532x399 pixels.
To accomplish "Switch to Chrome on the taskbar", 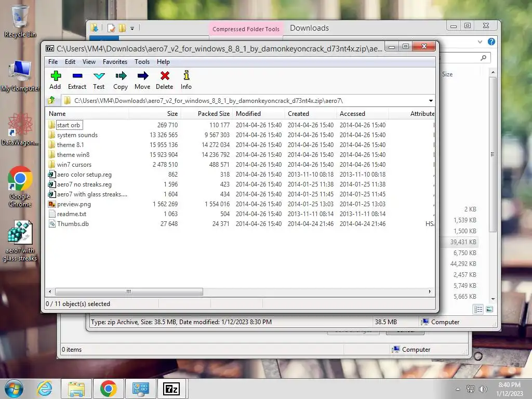I will tap(108, 389).
